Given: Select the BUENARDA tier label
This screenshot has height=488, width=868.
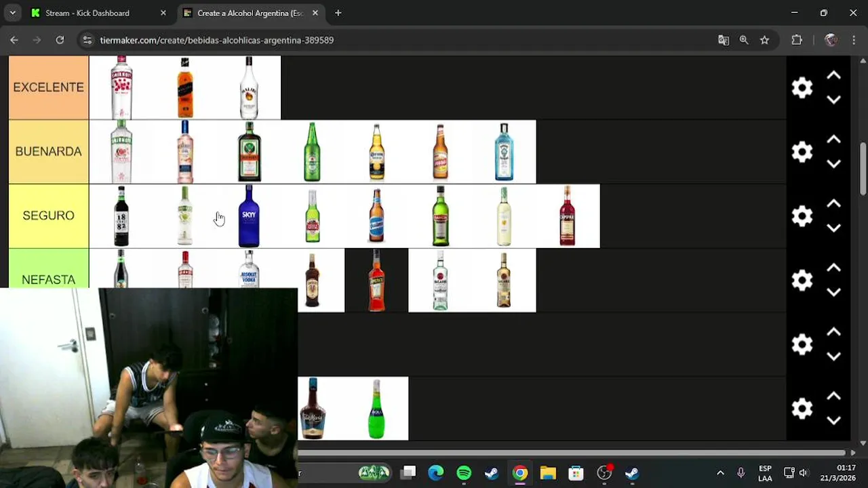Looking at the screenshot, I should click(x=48, y=152).
